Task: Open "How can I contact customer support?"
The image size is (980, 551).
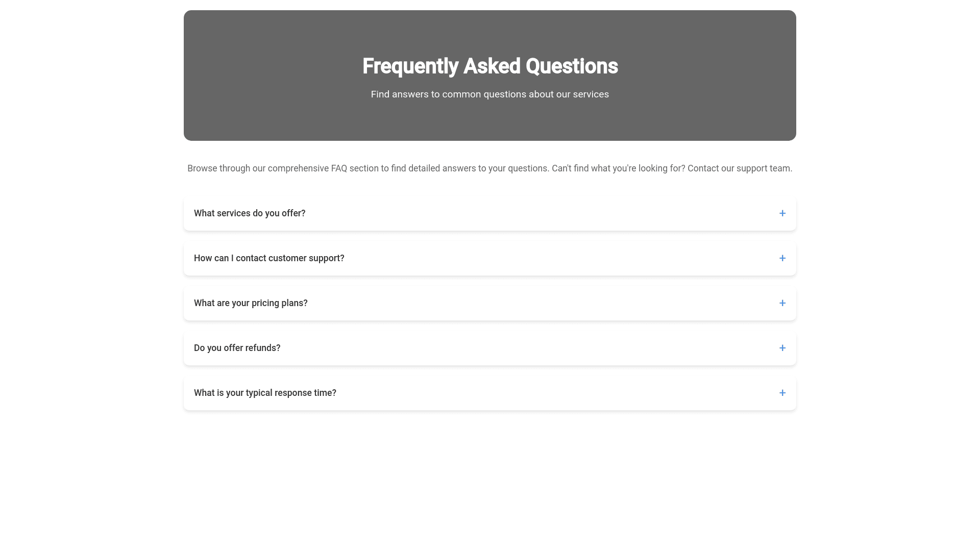Action: click(269, 258)
